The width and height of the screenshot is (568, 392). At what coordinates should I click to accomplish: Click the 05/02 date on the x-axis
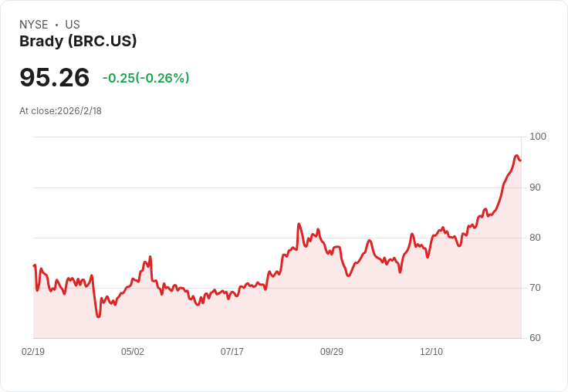point(133,351)
